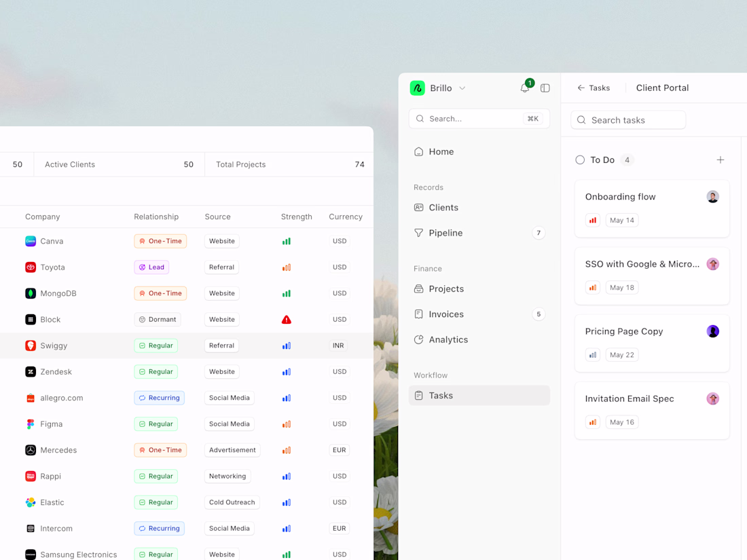The height and width of the screenshot is (560, 747).
Task: Open the Brillo workspace dropdown chevron
Action: click(462, 88)
